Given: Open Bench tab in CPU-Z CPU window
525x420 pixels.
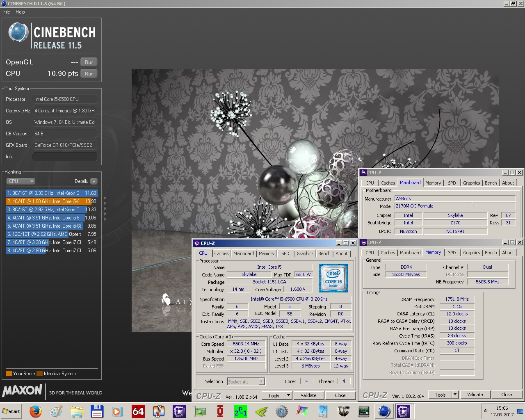Looking at the screenshot, I should pyautogui.click(x=324, y=253).
